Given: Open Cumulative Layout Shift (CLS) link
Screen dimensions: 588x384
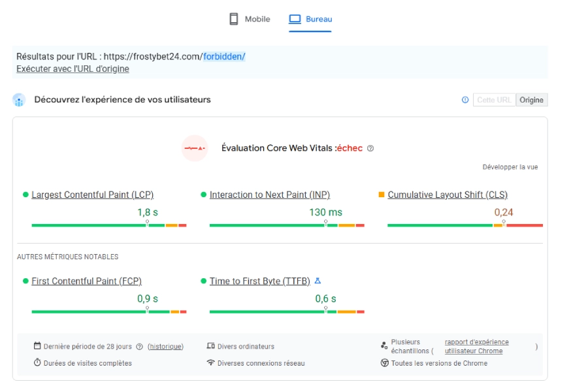Looking at the screenshot, I should point(447,195).
